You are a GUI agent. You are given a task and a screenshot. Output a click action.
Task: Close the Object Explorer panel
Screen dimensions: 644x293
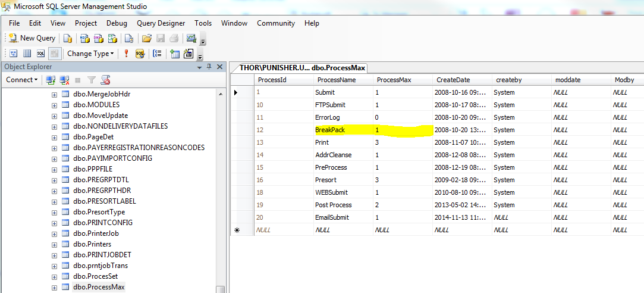[220, 67]
